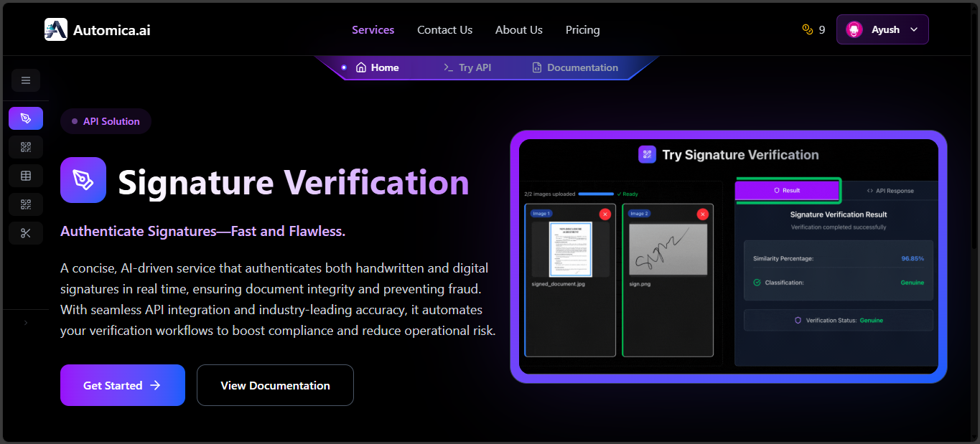Click the sign.png signature thumbnail
980x444 pixels.
point(668,250)
